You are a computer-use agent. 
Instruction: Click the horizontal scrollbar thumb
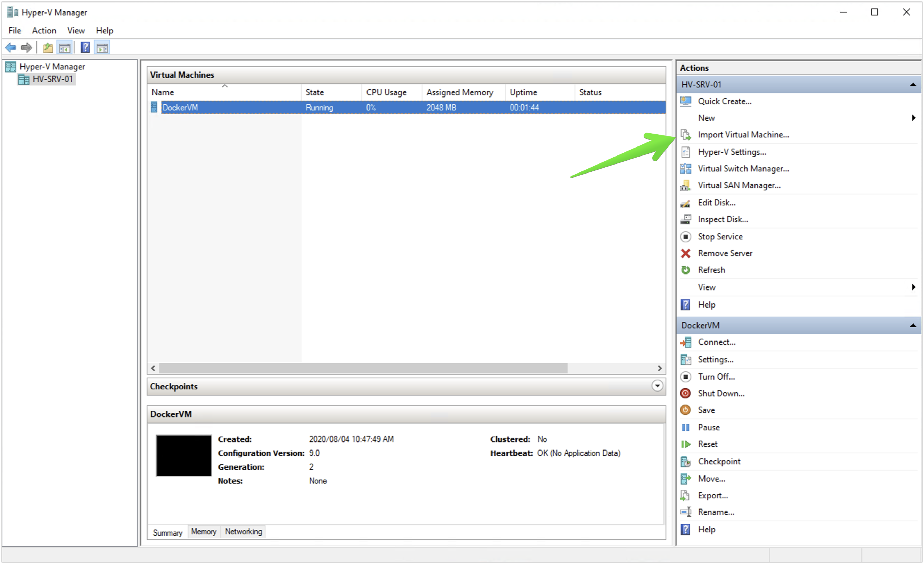[363, 368]
